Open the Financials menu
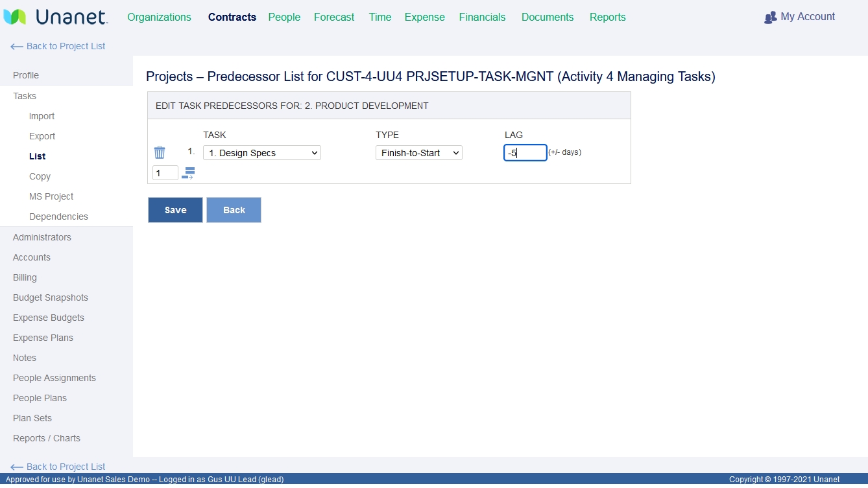This screenshot has height=488, width=868. tap(482, 17)
